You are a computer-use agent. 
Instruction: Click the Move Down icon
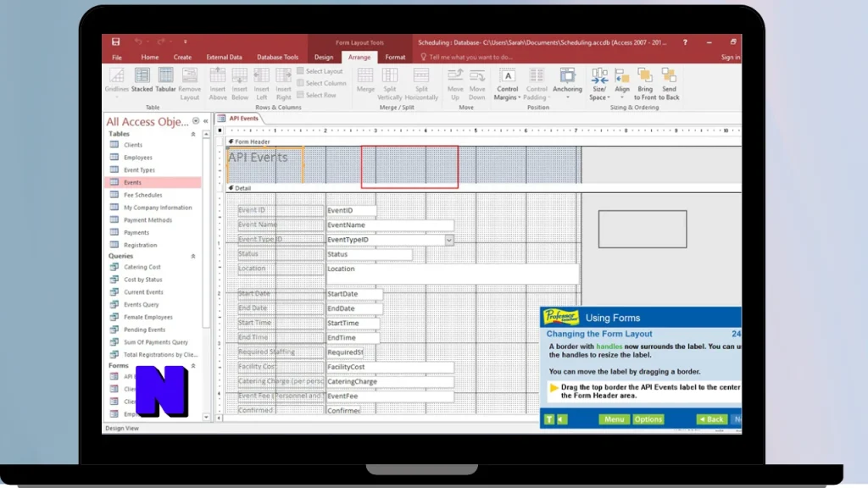click(477, 84)
